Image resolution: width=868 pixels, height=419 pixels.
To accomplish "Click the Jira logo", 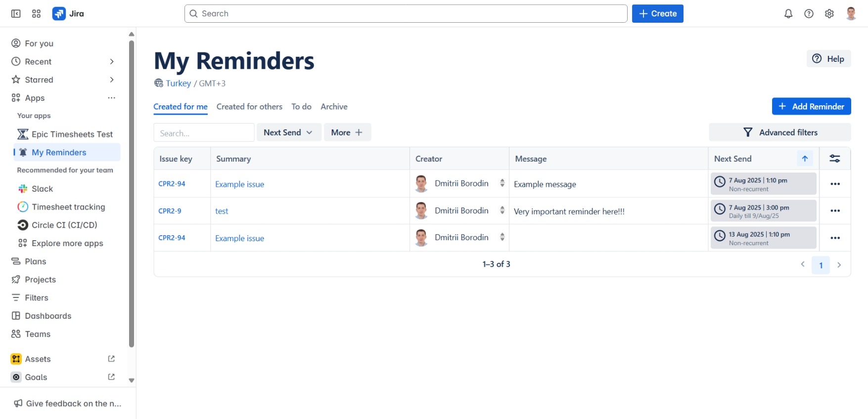I will (68, 14).
